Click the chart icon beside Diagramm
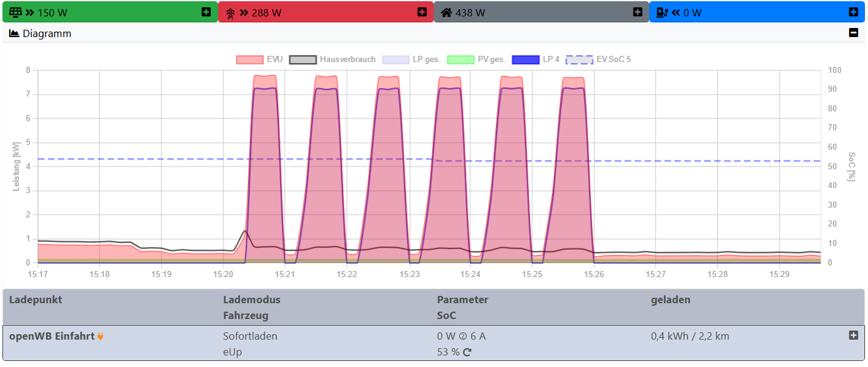Image resolution: width=868 pixels, height=367 pixels. (15, 33)
